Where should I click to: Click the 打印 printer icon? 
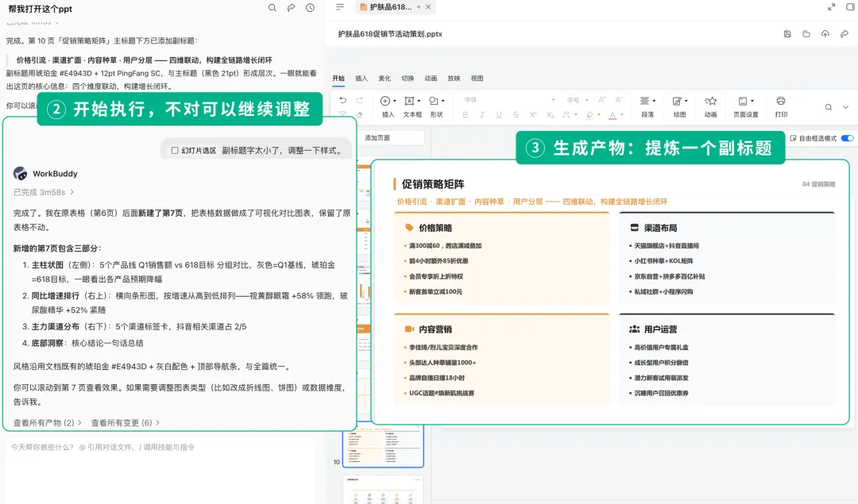pos(781,101)
